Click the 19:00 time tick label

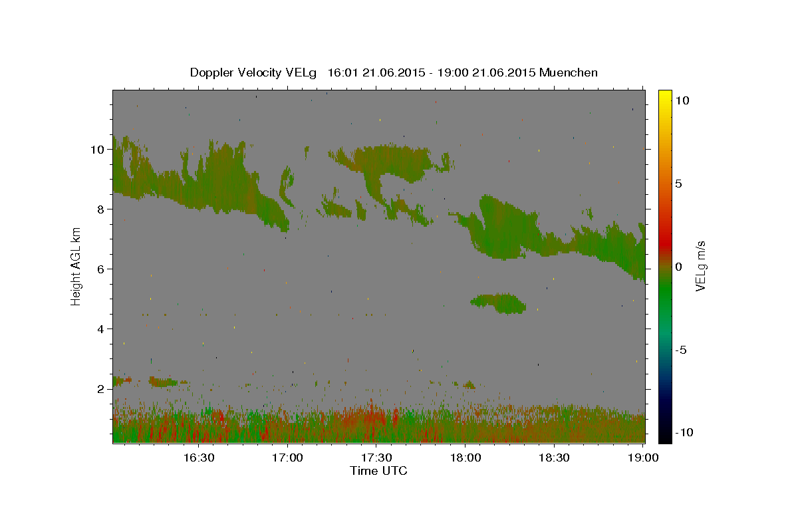(643, 458)
